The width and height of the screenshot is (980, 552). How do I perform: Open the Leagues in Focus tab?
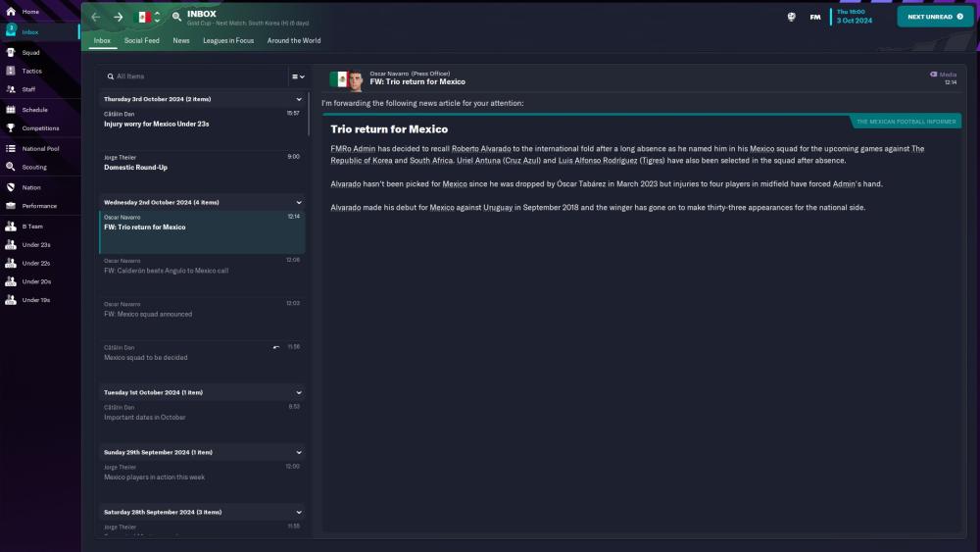[x=228, y=40]
